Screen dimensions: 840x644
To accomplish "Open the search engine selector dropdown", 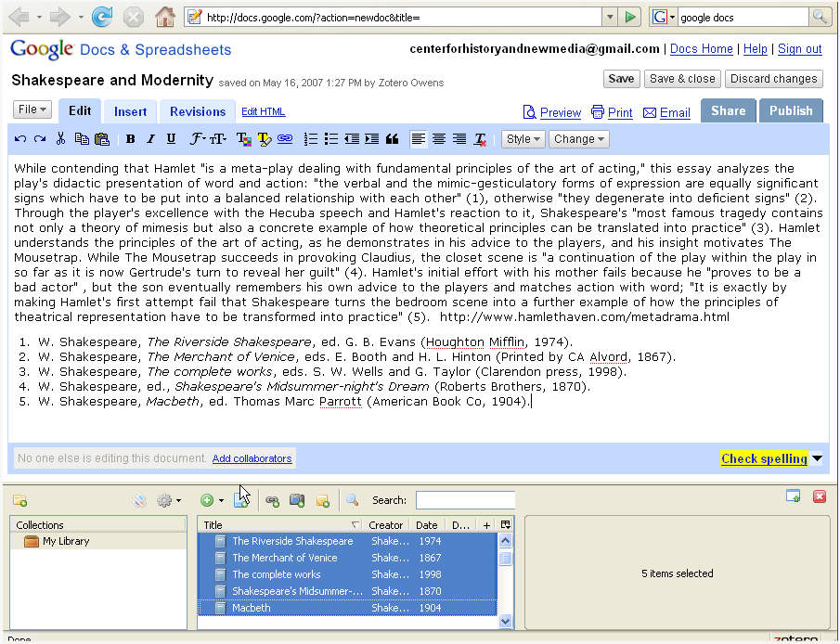I will tap(665, 17).
